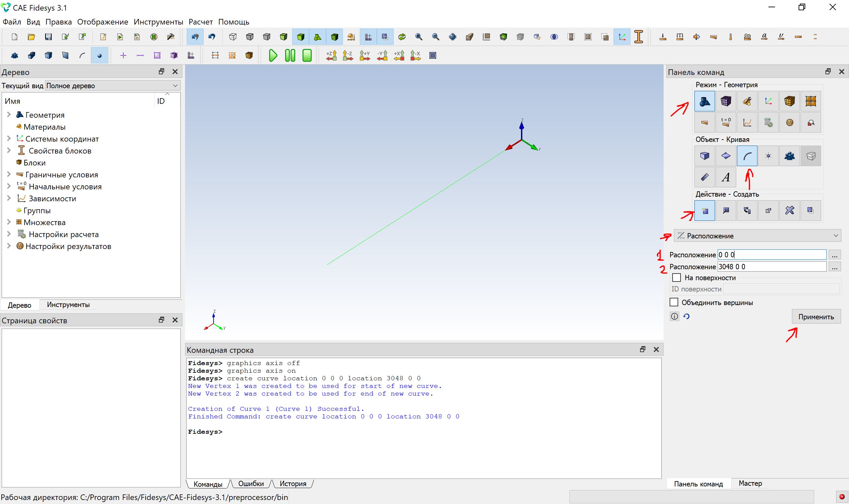Enable the 'Объединить вершины' checkbox

[674, 302]
